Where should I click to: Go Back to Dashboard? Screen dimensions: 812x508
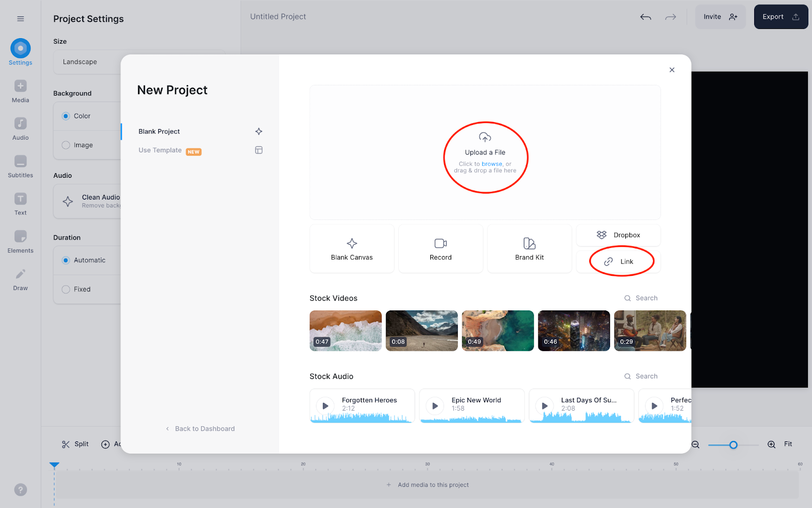pyautogui.click(x=200, y=429)
